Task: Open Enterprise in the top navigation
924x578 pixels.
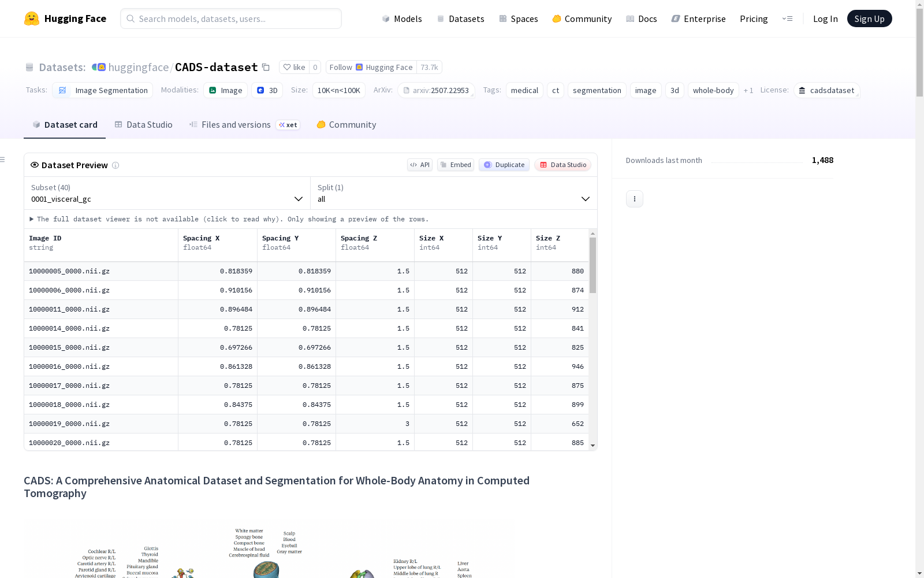Action: (699, 18)
